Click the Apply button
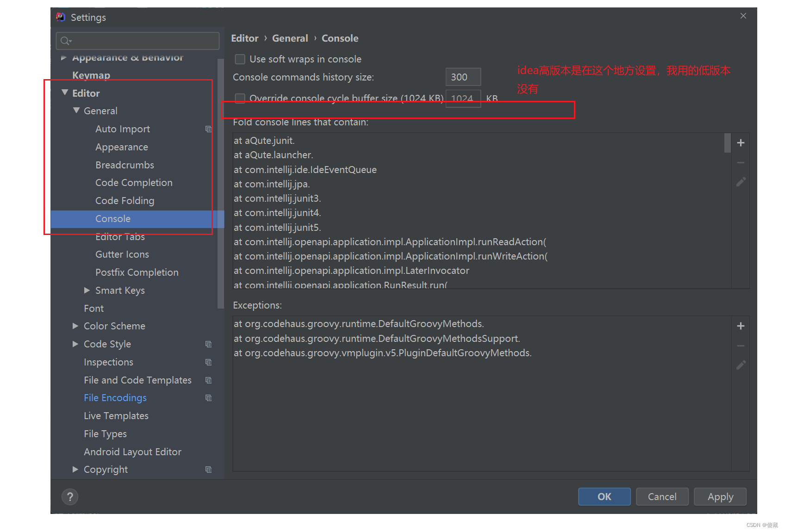Viewport: 785px width, 532px height. [720, 497]
